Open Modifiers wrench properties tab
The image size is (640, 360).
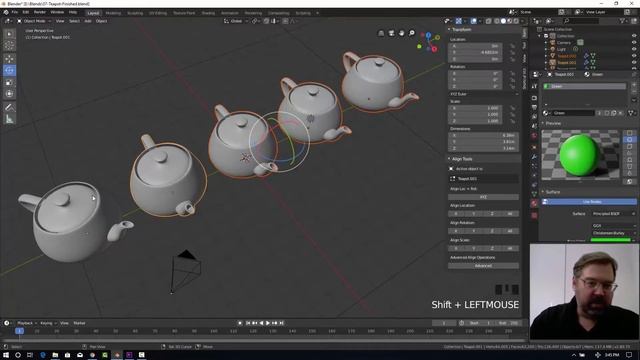pos(534,157)
